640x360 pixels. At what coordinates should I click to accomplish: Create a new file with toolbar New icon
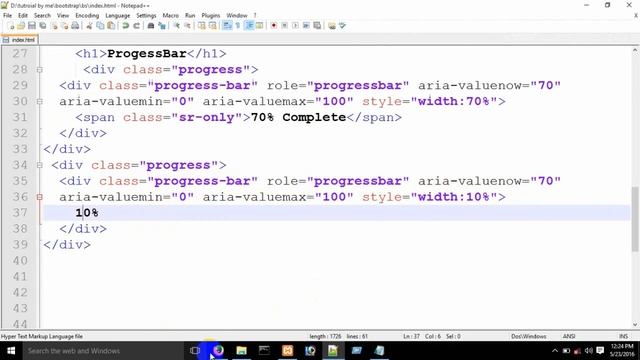pos(11,26)
